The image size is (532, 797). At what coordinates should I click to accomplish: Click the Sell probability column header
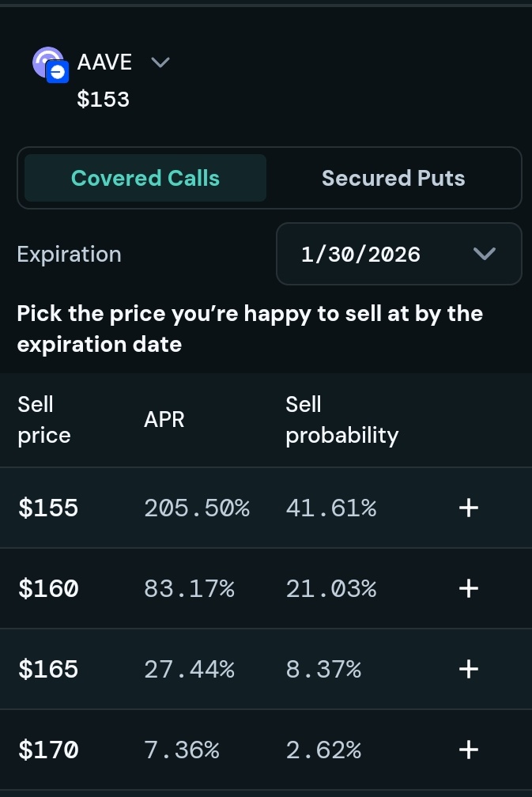(341, 420)
